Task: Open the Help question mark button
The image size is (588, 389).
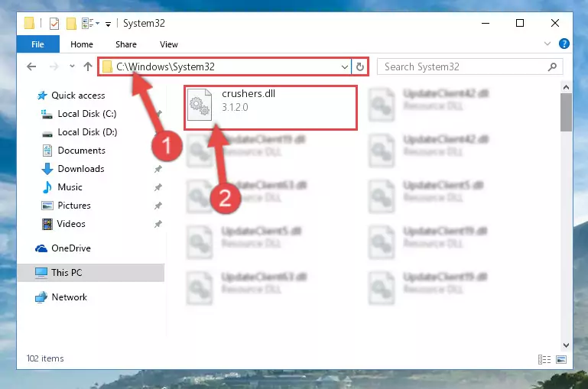Action: (x=564, y=44)
